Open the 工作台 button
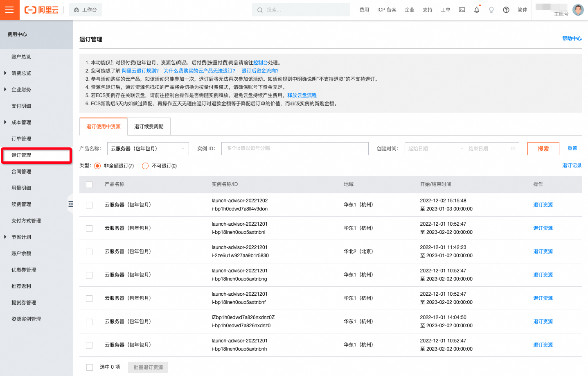 (x=86, y=10)
